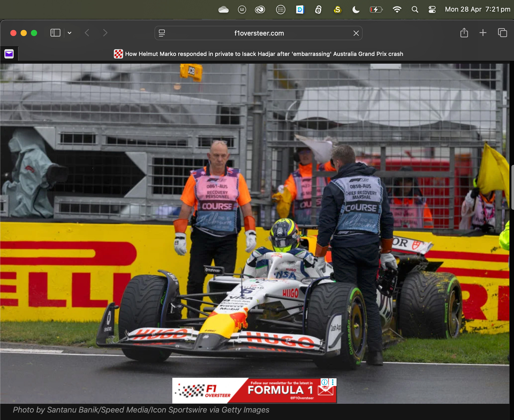514x420 pixels.
Task: Toggle the Safari sidebar panel
Action: click(55, 33)
